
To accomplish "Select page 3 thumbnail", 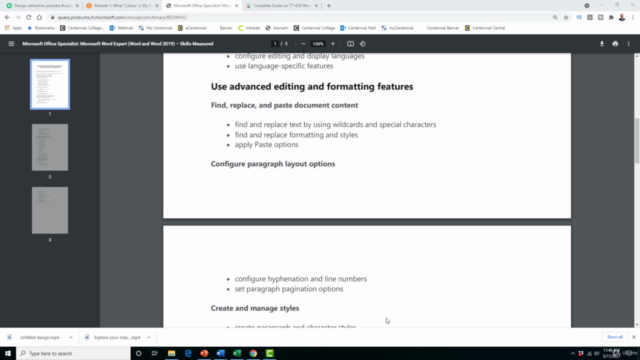I will pos(50,210).
